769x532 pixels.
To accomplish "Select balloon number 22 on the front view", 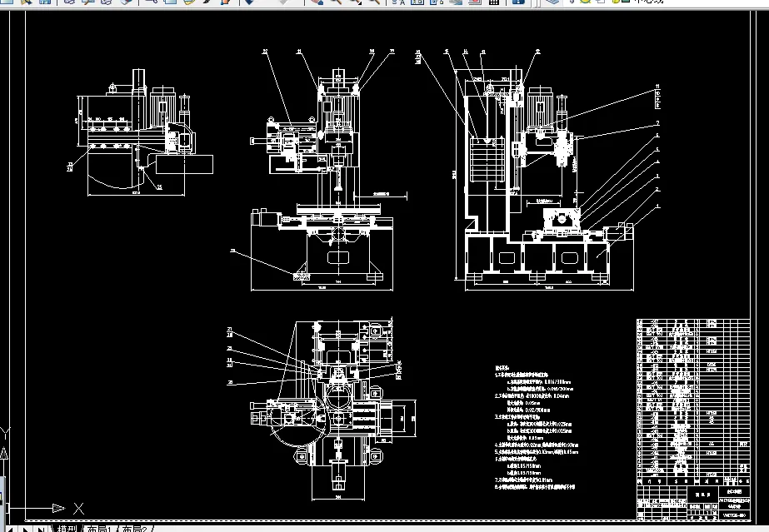I will pyautogui.click(x=265, y=51).
